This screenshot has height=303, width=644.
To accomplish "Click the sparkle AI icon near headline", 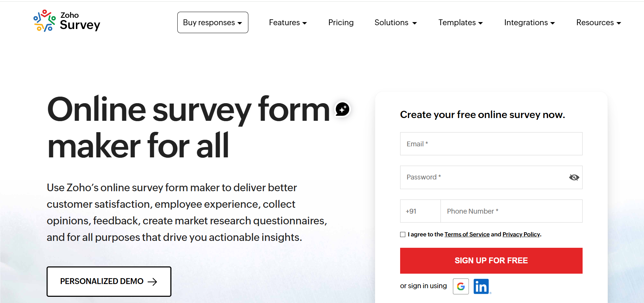I will tap(342, 109).
